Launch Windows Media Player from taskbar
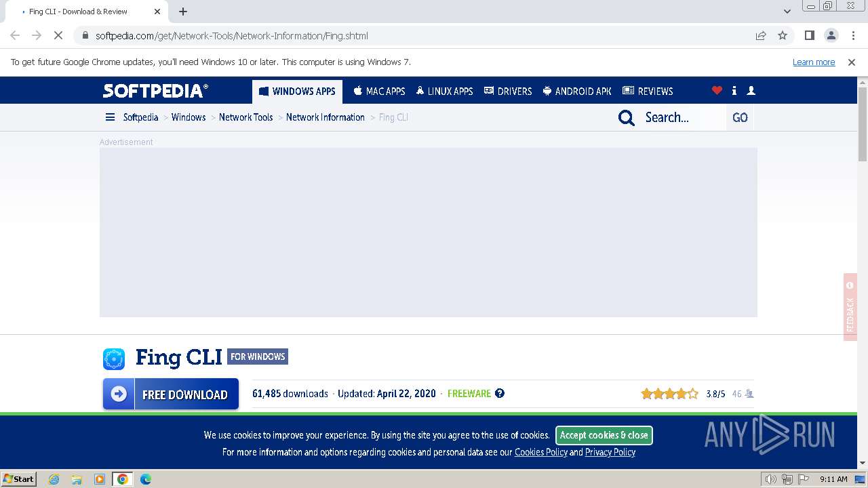This screenshot has height=488, width=868. [100, 479]
